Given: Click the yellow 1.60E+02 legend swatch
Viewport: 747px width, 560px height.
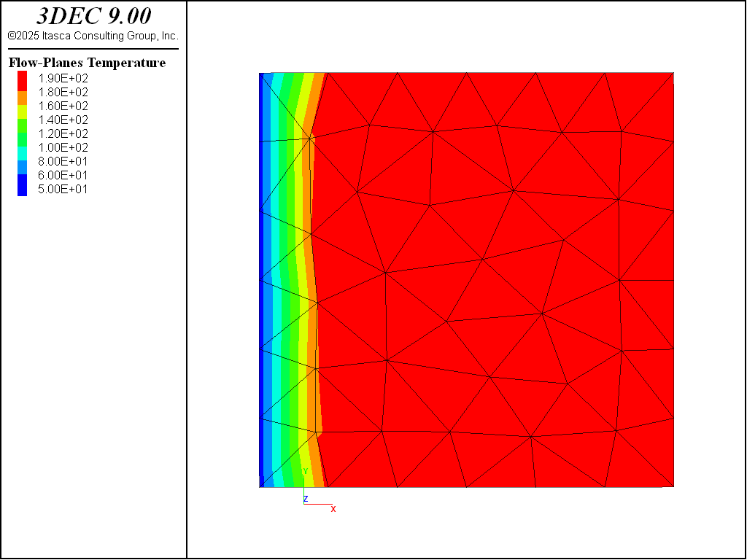Looking at the screenshot, I should click(22, 112).
